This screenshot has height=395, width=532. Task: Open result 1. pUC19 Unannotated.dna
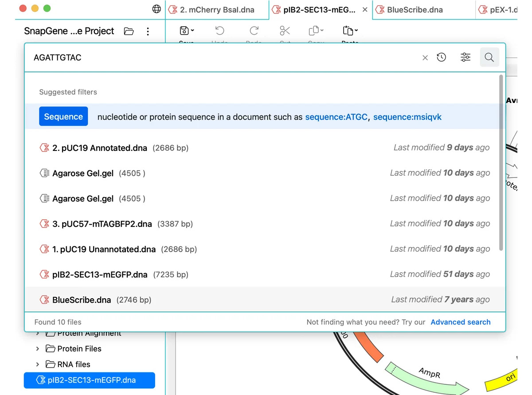point(265,249)
